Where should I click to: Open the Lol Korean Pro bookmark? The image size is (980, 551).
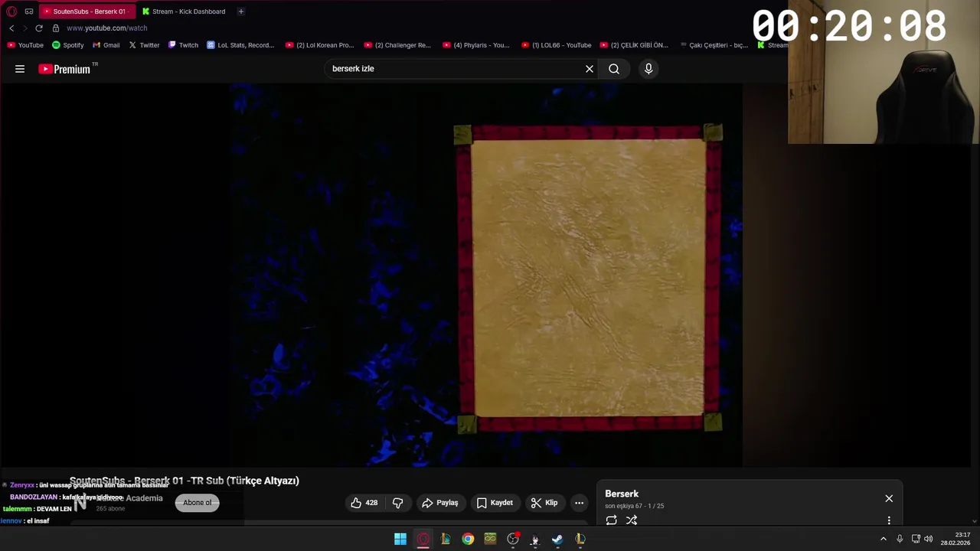[x=320, y=45]
